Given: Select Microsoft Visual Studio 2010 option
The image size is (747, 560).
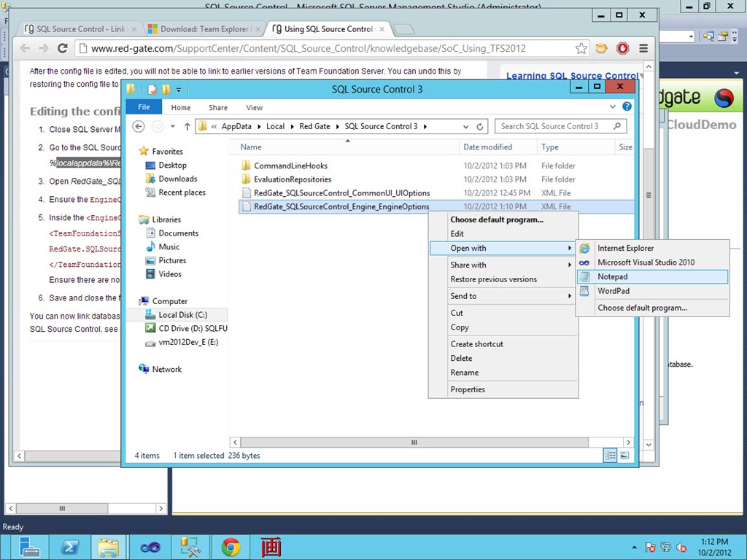Looking at the screenshot, I should click(652, 262).
